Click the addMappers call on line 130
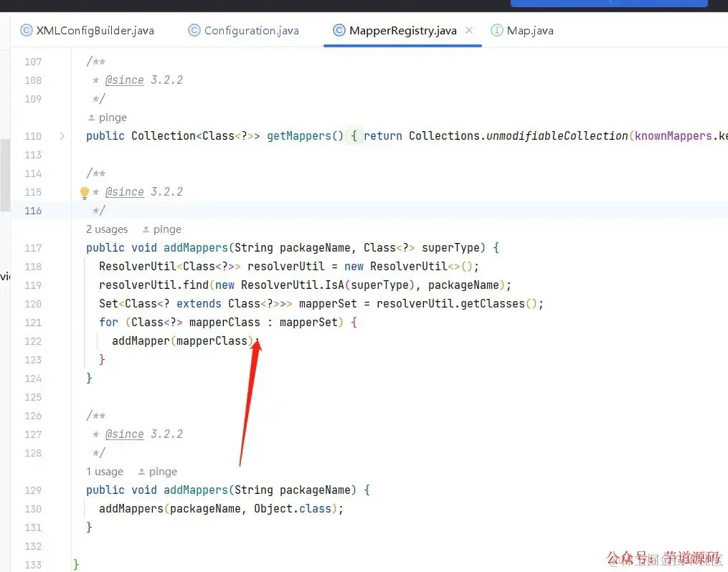This screenshot has height=572, width=728. (131, 509)
